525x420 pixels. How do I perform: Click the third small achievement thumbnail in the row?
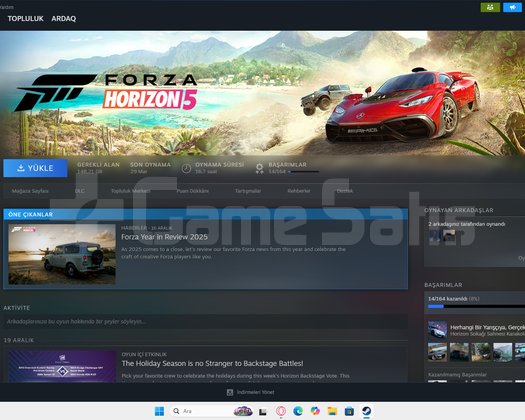point(481,352)
